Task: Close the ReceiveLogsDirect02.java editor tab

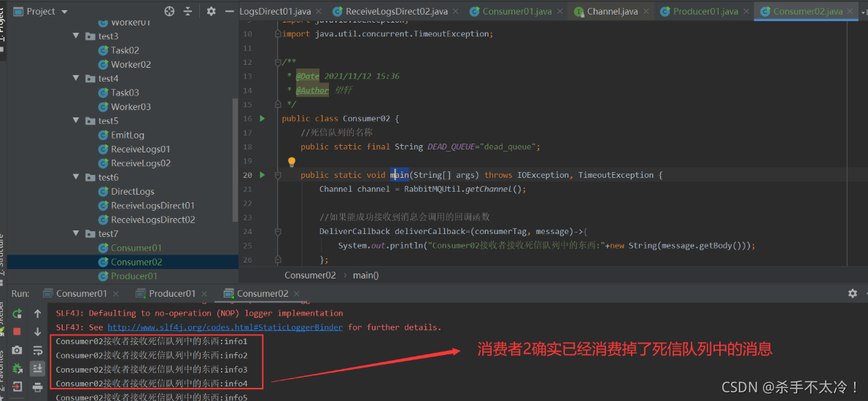Action: tap(456, 12)
